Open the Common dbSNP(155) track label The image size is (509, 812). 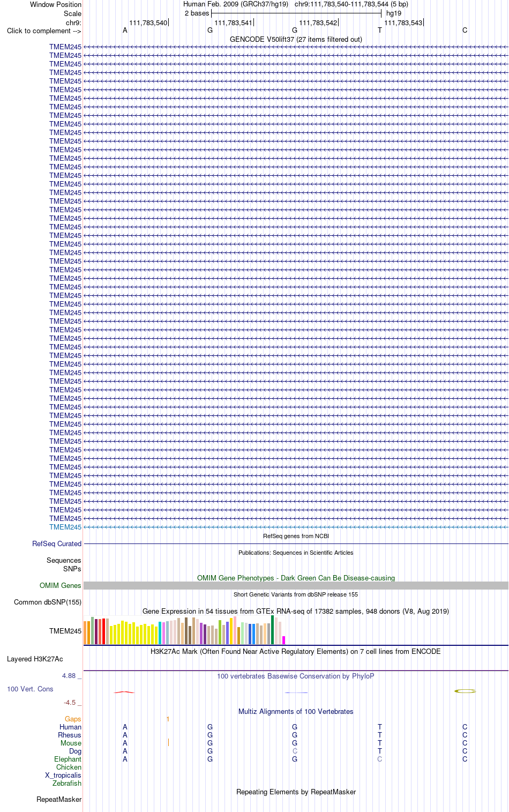coord(48,602)
